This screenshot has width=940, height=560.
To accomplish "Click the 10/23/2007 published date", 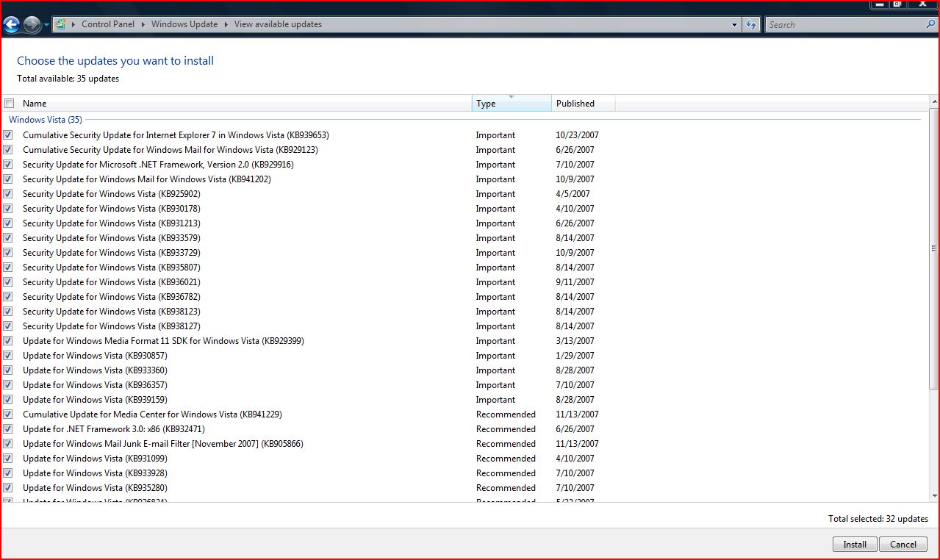I will coord(578,135).
